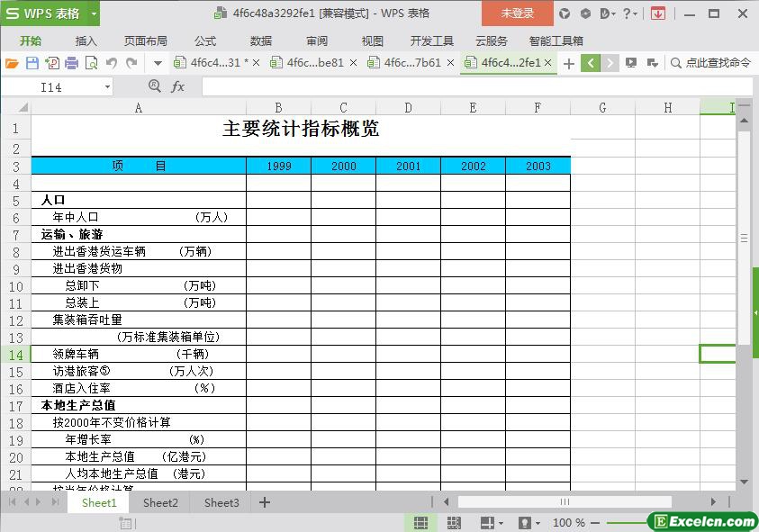Expand the quick access toolbar dropdown arrow
The width and height of the screenshot is (759, 532).
coord(158,63)
